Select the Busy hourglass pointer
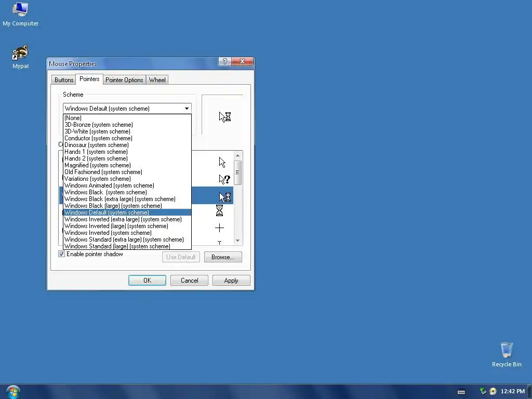Viewport: 532px width, 399px height. (219, 210)
